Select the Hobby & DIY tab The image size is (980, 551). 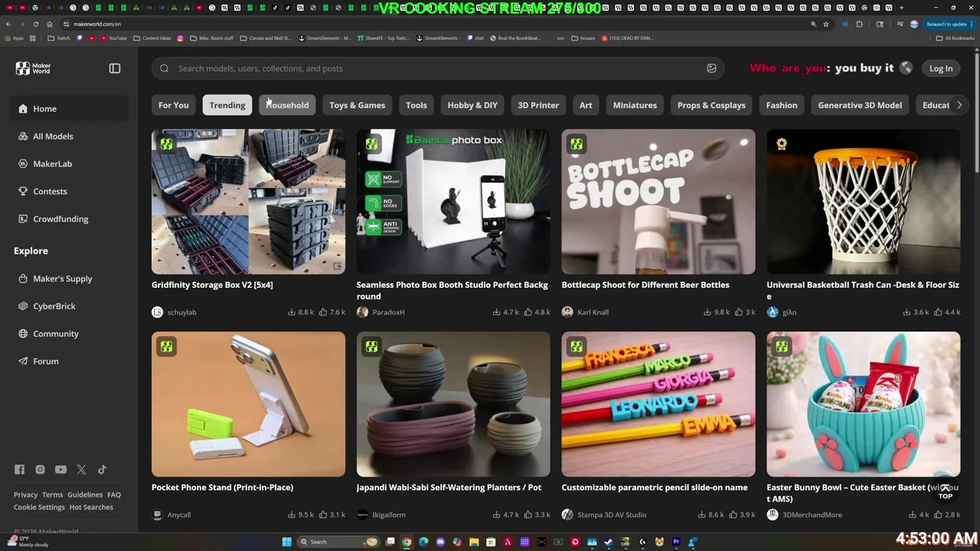pos(472,105)
